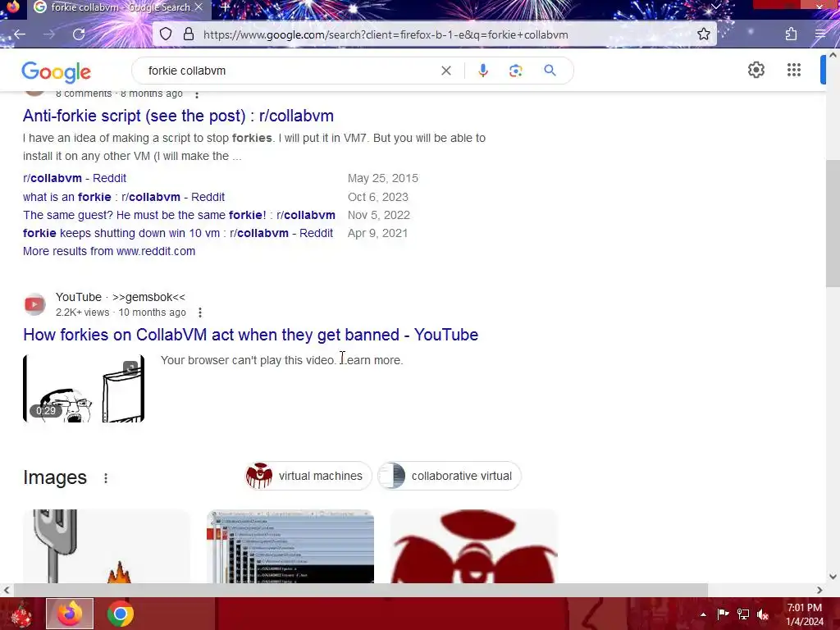Open the network tray icon
This screenshot has width=840, height=630.
[743, 614]
